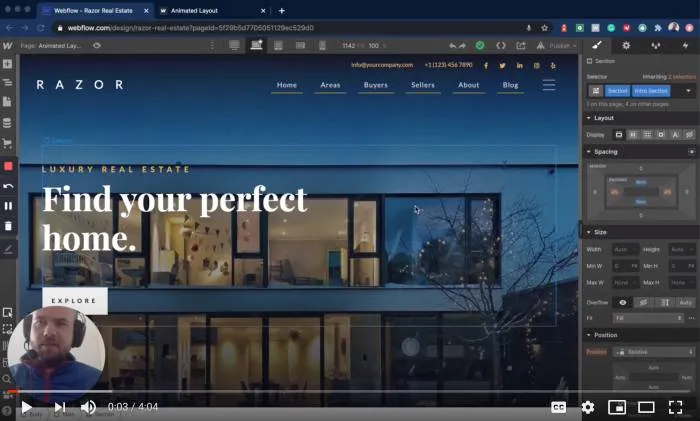Mute the video volume speaker

point(88,407)
